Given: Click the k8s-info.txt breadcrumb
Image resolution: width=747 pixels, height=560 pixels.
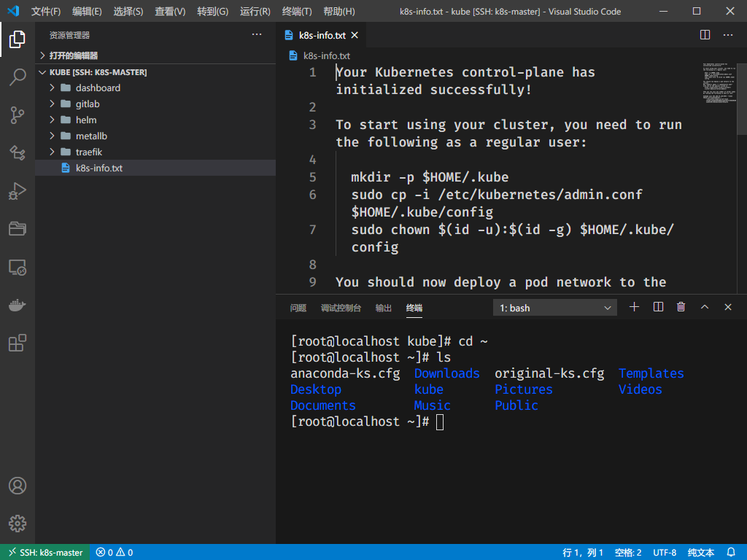Looking at the screenshot, I should click(x=326, y=55).
